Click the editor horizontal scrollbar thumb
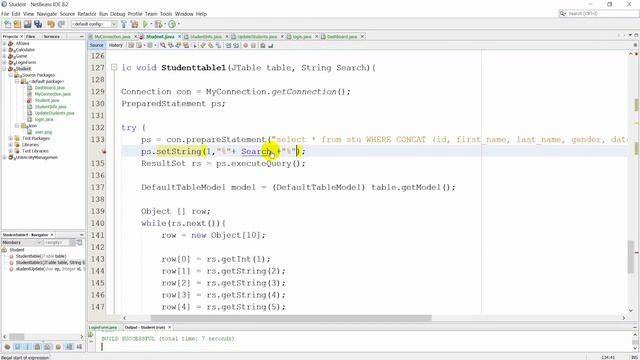 tap(291, 318)
